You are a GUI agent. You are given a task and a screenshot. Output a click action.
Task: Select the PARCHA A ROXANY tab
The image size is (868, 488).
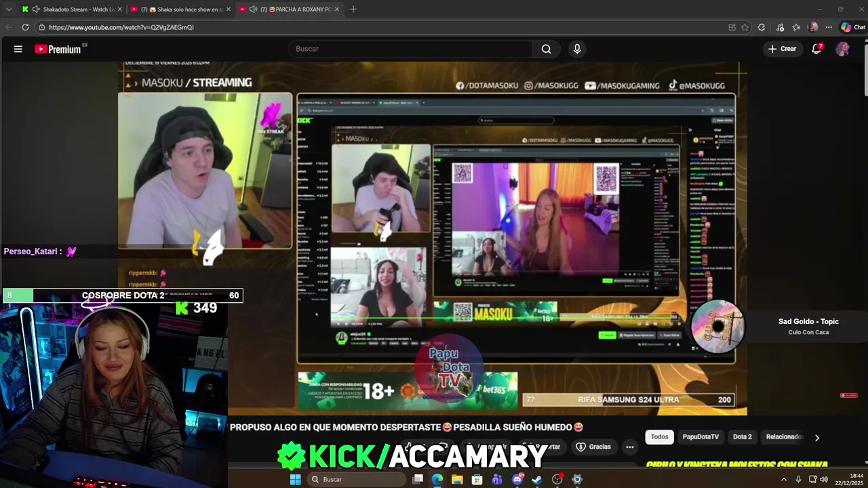tap(292, 9)
